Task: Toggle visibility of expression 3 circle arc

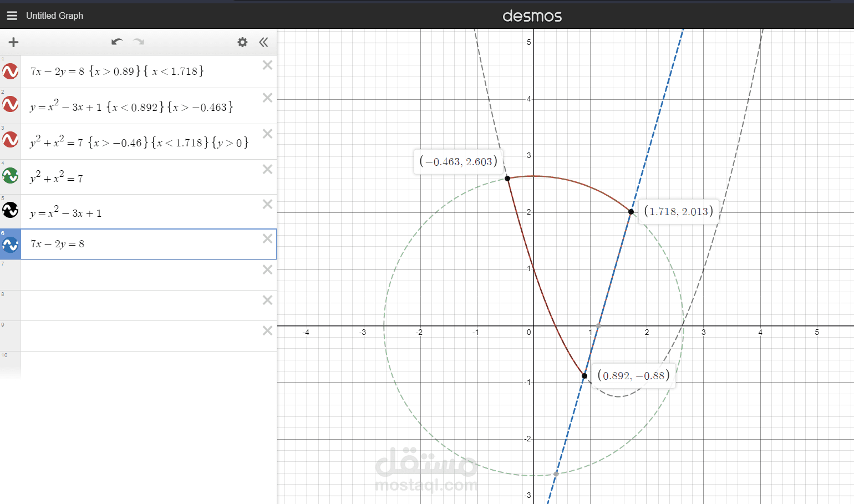Action: [11, 140]
